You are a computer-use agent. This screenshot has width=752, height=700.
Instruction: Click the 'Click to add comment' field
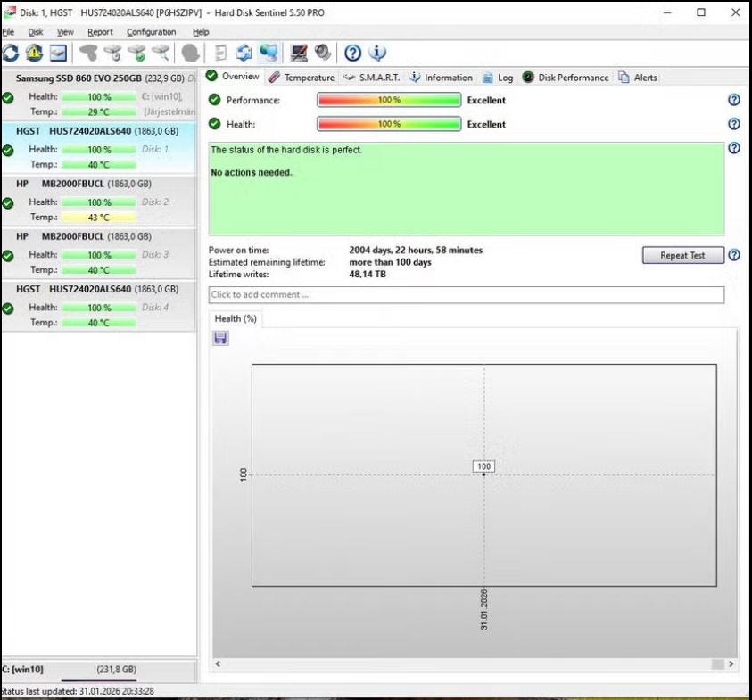(467, 295)
